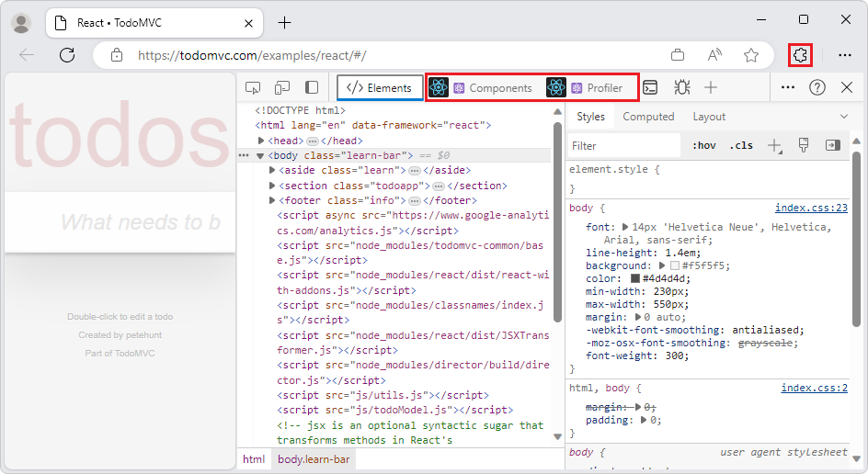Close the React • TodoMVC tab
Image resolution: width=868 pixels, height=474 pixels.
pos(248,23)
